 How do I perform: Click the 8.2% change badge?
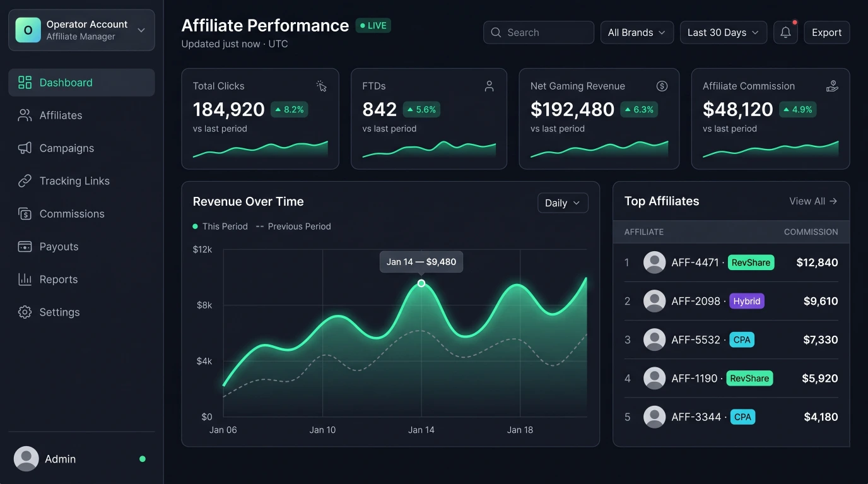coord(290,110)
